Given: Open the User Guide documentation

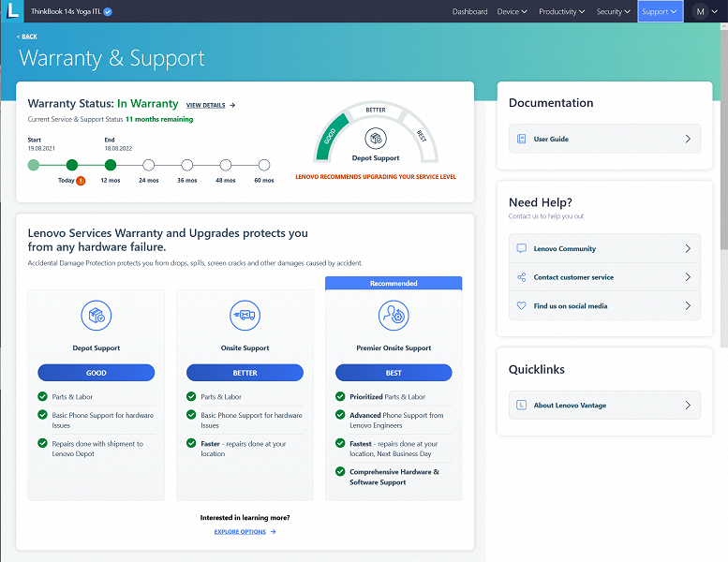Looking at the screenshot, I should (604, 139).
